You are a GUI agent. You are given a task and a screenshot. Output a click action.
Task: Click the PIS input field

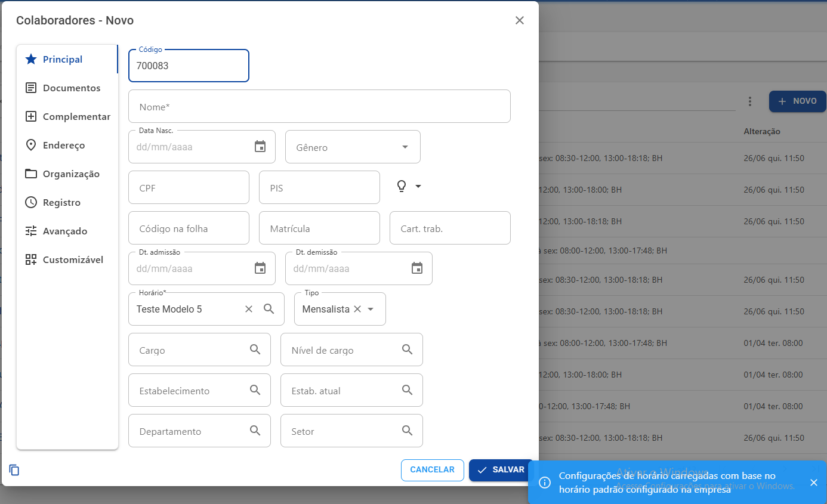319,187
